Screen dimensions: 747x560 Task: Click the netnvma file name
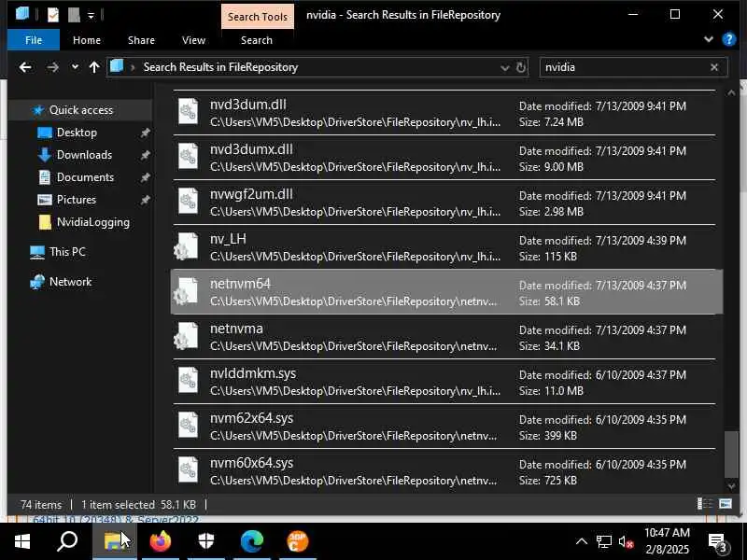pyautogui.click(x=236, y=329)
